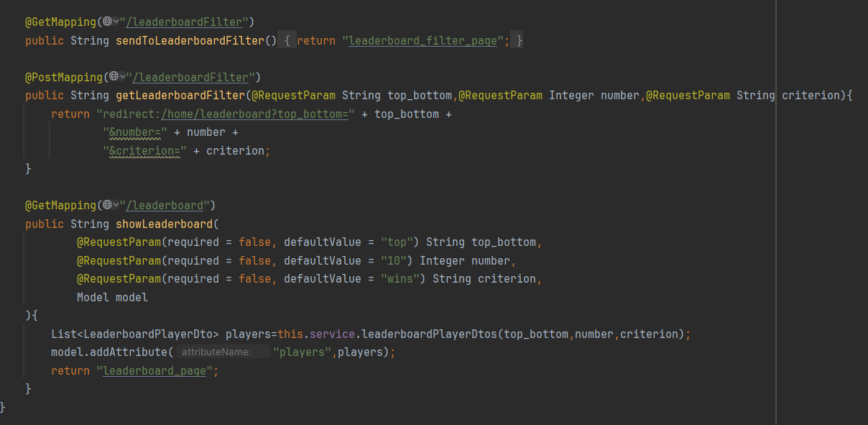
Task: Click the attributeName inlay hint
Action: click(x=216, y=352)
